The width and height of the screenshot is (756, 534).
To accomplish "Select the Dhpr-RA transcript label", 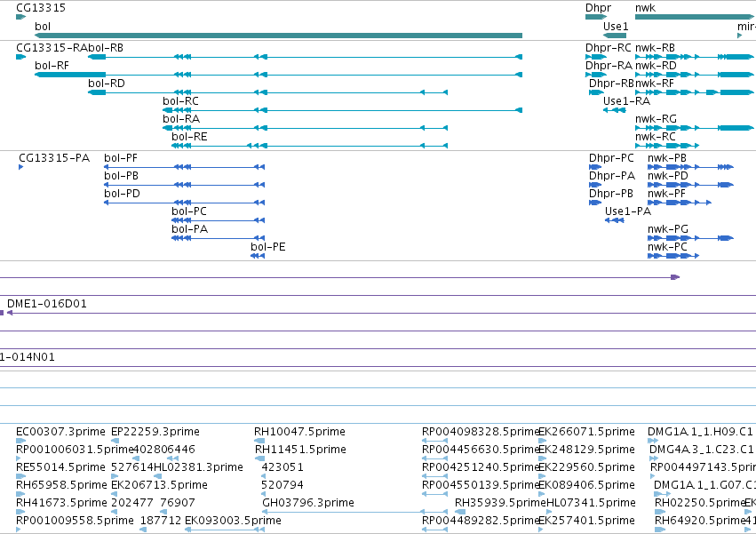I will pos(609,65).
